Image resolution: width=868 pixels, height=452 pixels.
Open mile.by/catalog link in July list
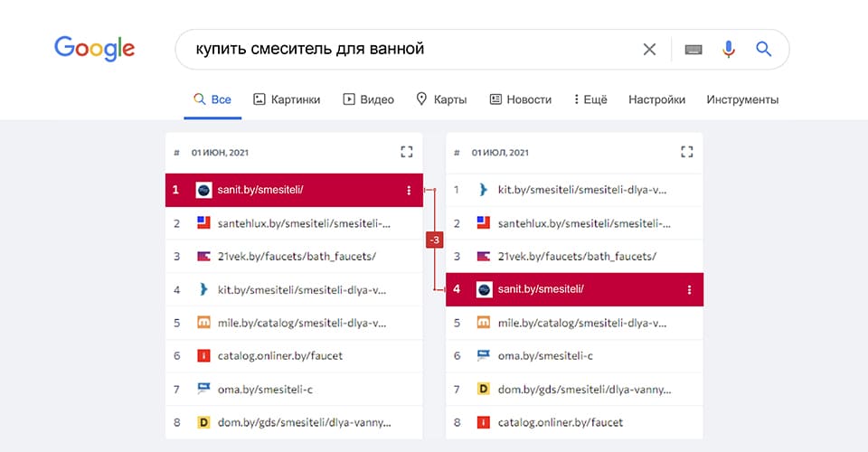(581, 323)
